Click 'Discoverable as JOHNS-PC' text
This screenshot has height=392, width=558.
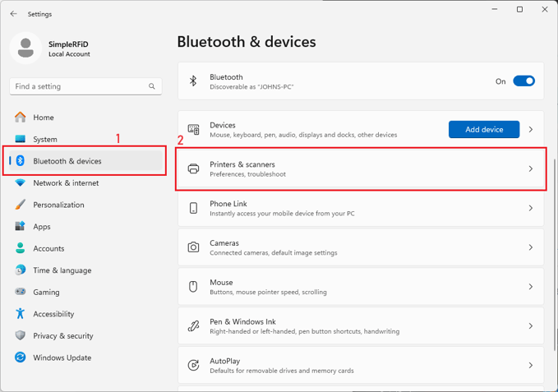pos(251,87)
